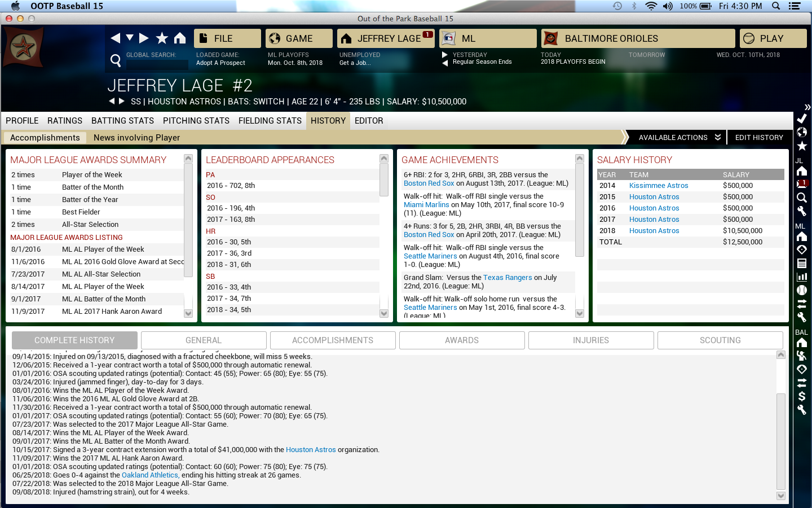Open the FILE menu

point(227,38)
